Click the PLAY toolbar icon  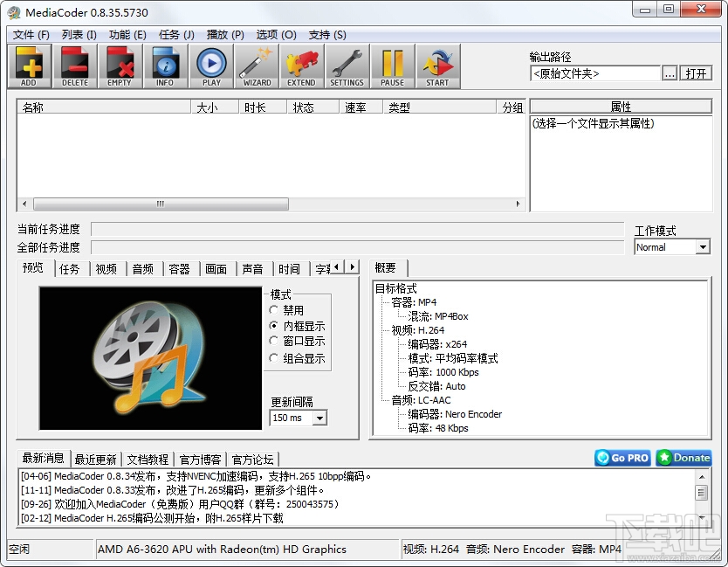click(211, 66)
